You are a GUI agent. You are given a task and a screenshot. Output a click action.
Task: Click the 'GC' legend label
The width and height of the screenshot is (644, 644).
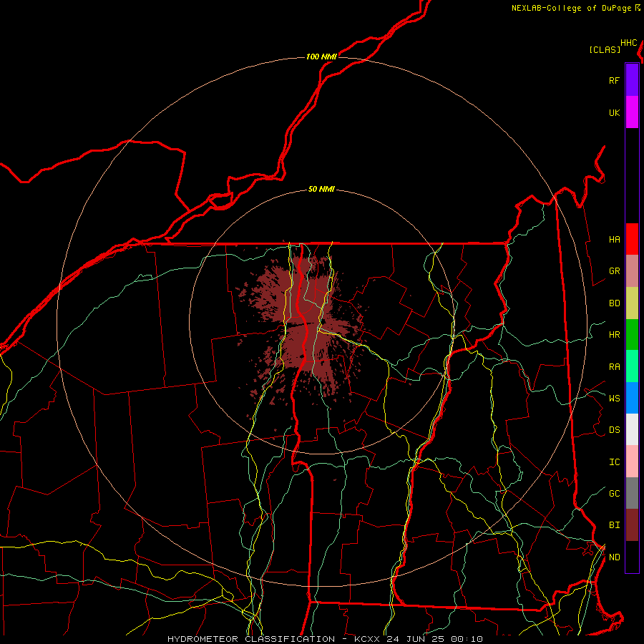[614, 494]
